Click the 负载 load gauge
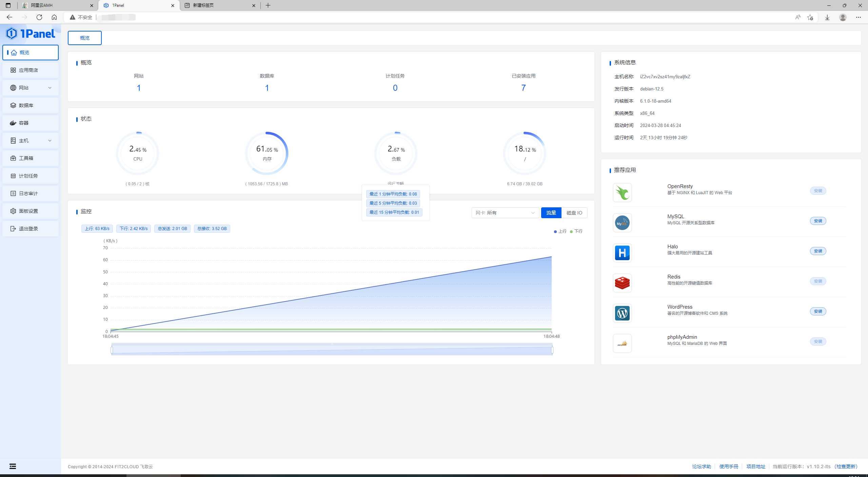 tap(396, 153)
